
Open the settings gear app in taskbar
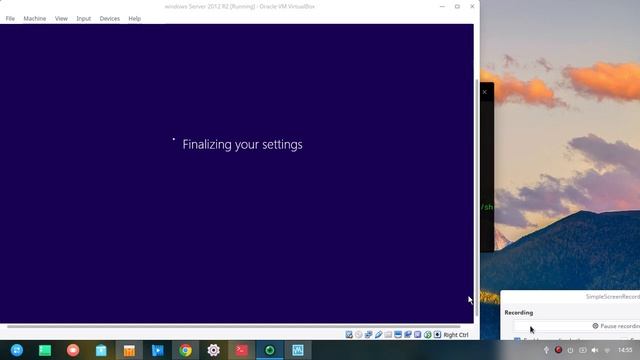click(213, 350)
